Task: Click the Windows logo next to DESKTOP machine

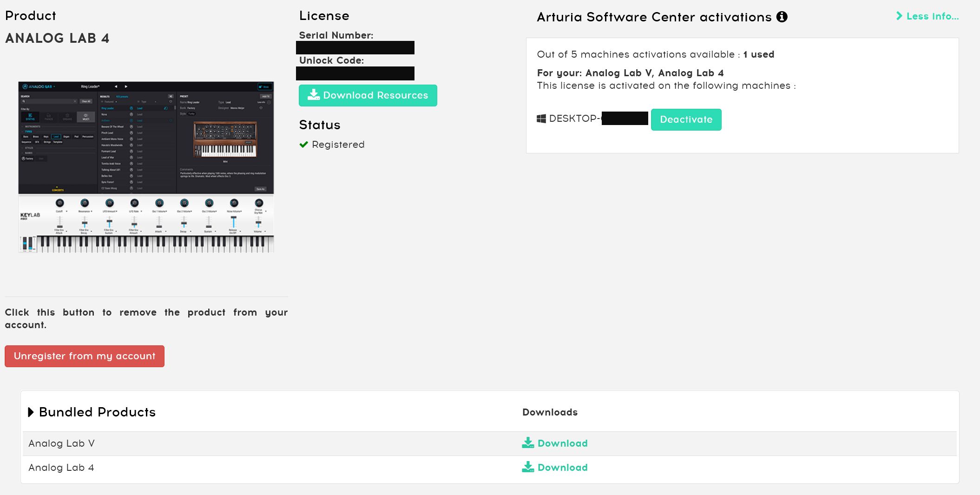Action: click(541, 119)
